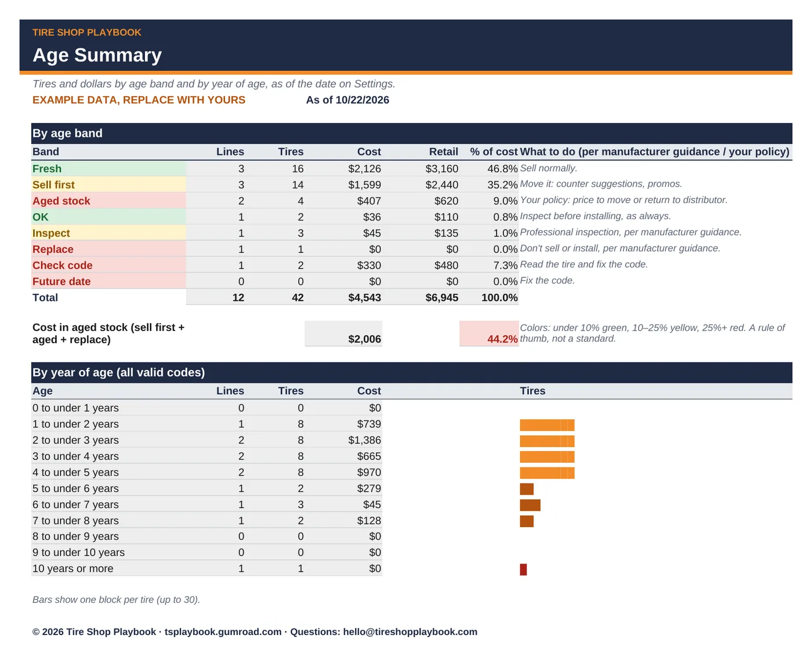
Task: Select "EXAMPLE DATA, REPLACE WITH YOURS" notice
Action: click(139, 100)
